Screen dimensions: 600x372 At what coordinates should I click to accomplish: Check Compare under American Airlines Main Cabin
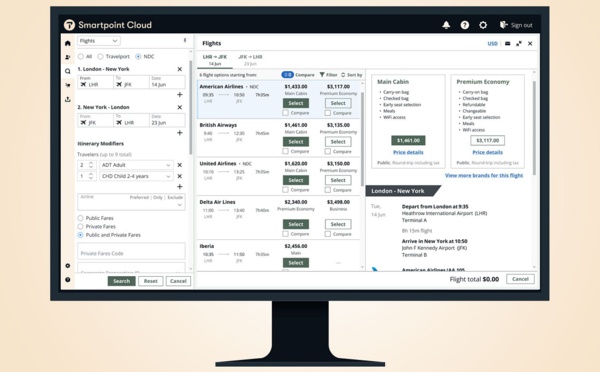285,113
